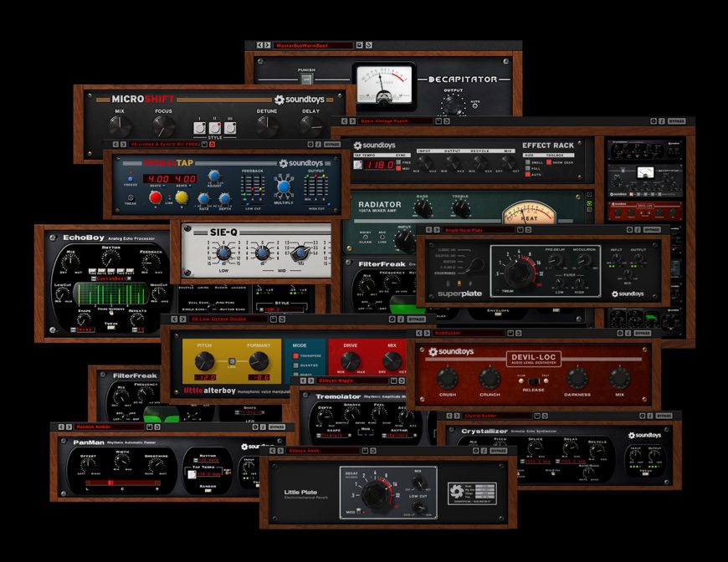Image resolution: width=728 pixels, height=562 pixels.
Task: Go to next preset in PrimalTap
Action: (x=123, y=145)
